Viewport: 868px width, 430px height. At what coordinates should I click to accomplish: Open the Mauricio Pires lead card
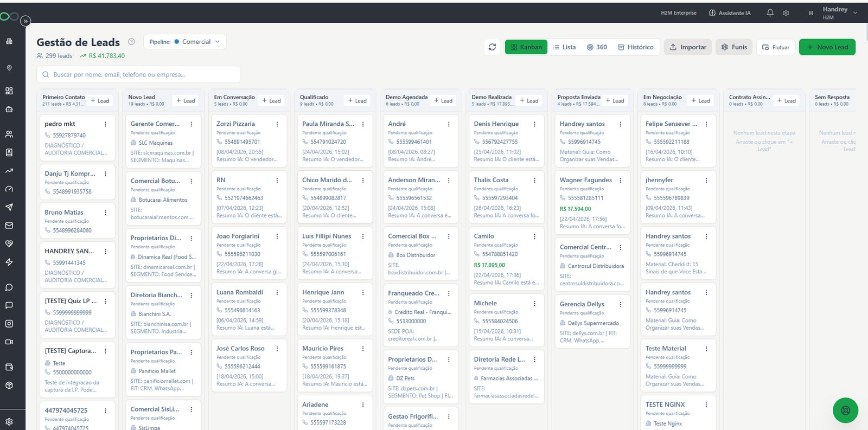335,365
